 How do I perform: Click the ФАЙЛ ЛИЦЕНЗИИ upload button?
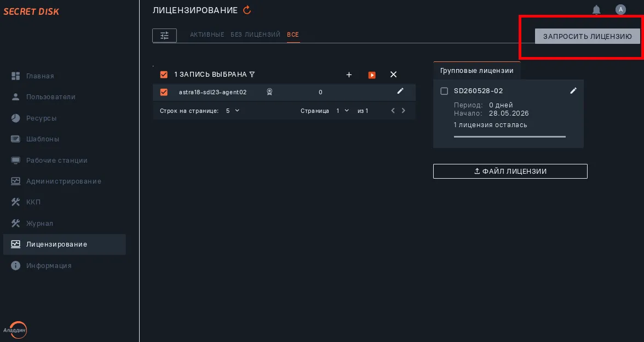[x=510, y=172]
